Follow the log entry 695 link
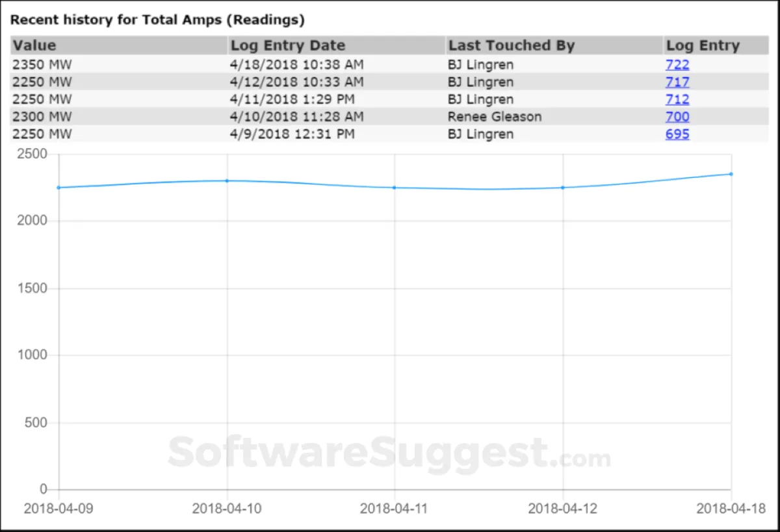The image size is (780, 532). click(x=677, y=134)
